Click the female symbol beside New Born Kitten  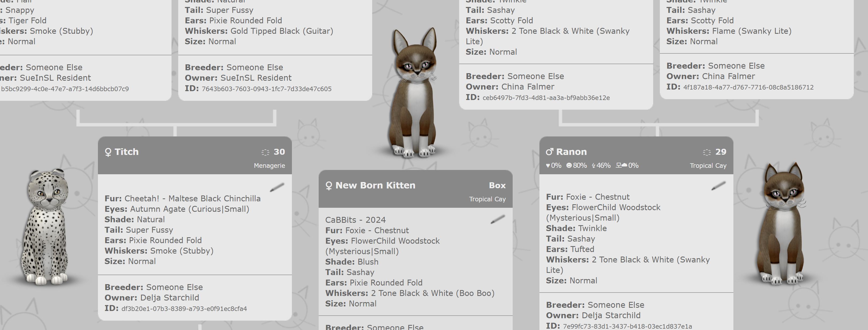(329, 186)
